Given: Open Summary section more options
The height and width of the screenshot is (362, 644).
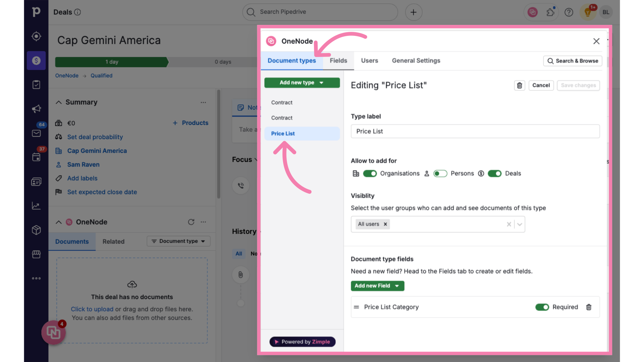Looking at the screenshot, I should point(203,102).
